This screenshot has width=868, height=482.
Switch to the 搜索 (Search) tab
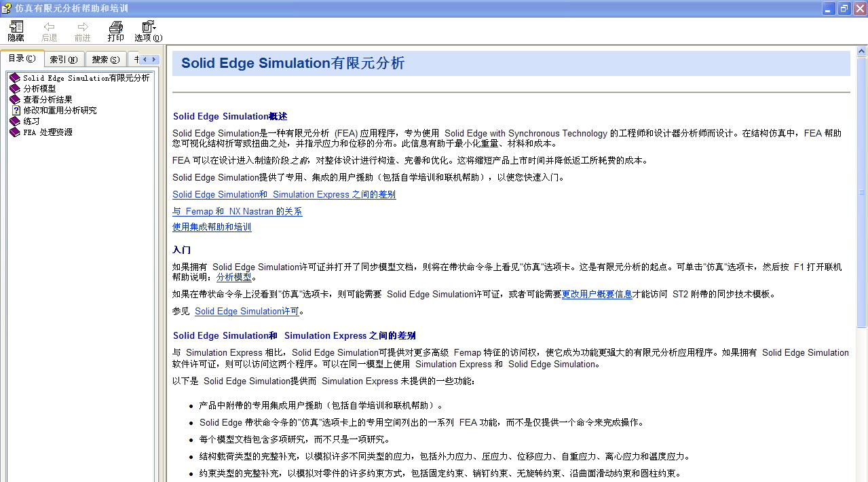pos(106,60)
